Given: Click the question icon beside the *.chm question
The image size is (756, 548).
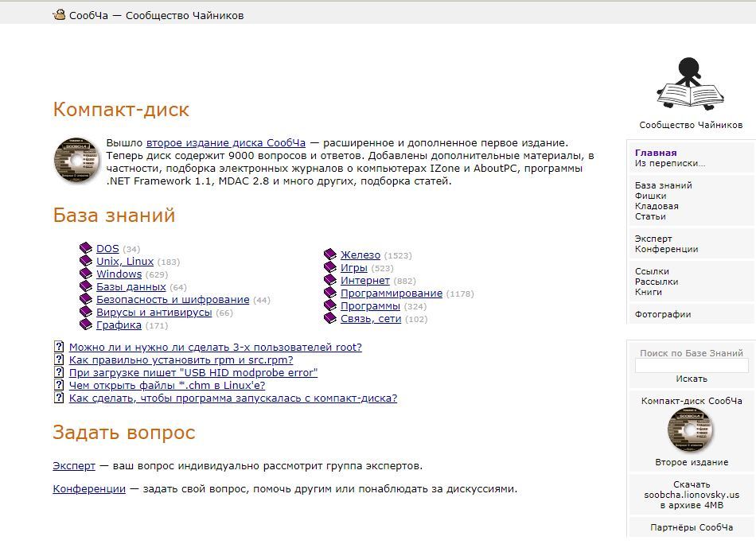Looking at the screenshot, I should tap(59, 386).
